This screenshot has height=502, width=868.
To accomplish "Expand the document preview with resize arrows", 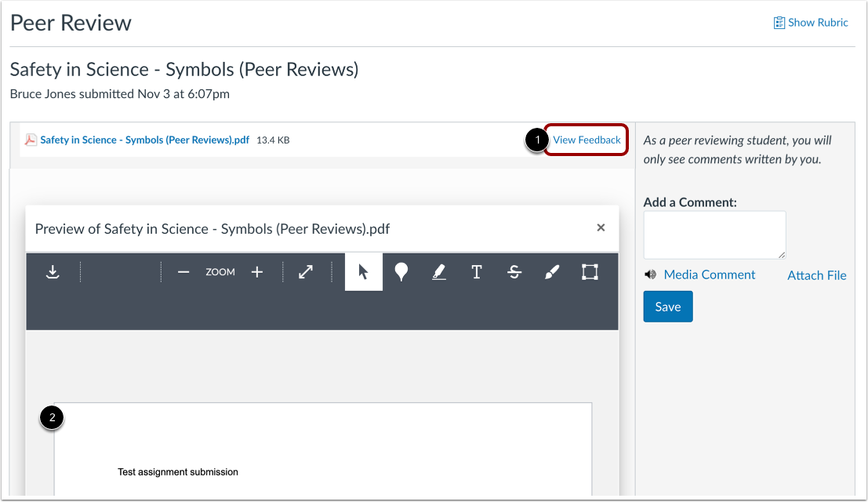I will pos(305,271).
